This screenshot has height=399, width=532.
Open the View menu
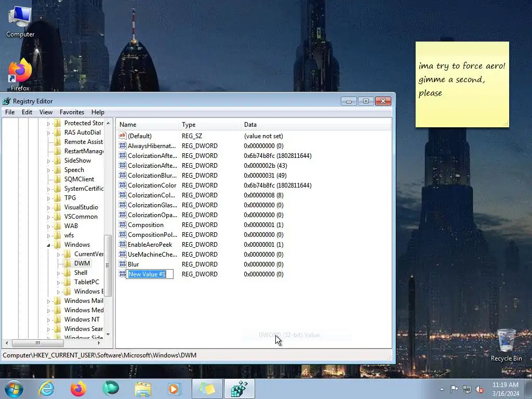click(x=46, y=112)
